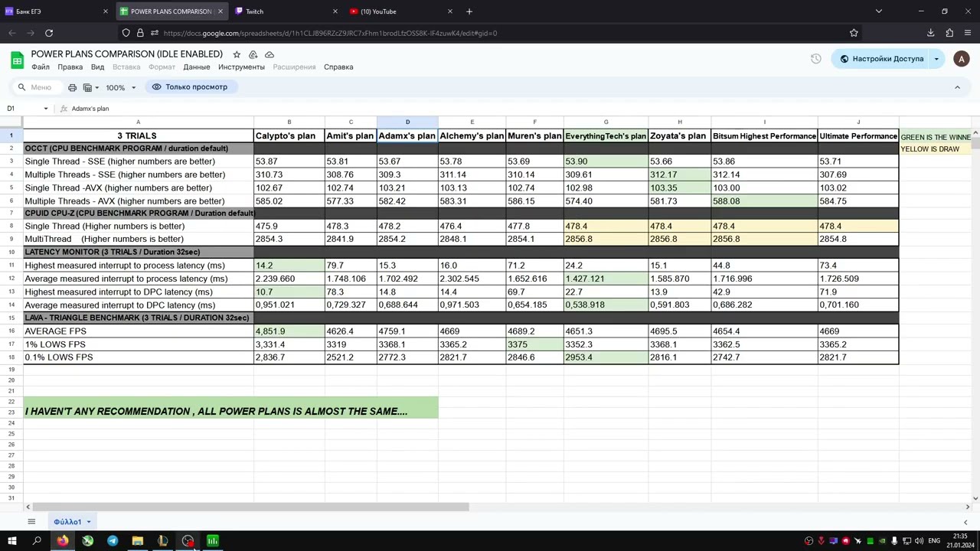Open the Firefox application menu
Screen dimensions: 980x551
(969, 33)
